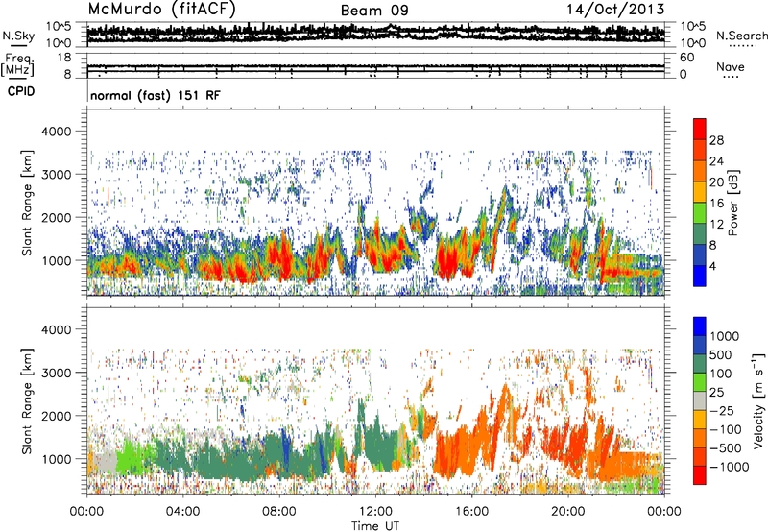Click the CPID label
Viewport: 768px width, 532px height.
(x=21, y=91)
